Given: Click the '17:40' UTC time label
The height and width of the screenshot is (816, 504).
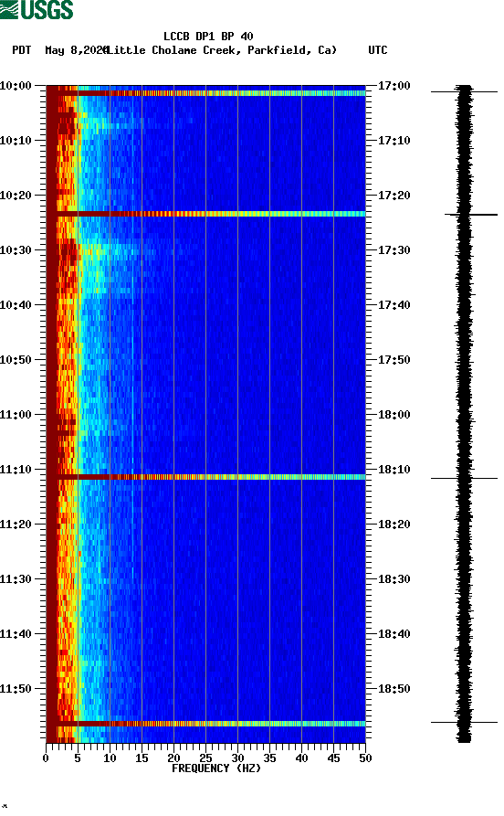Looking at the screenshot, I should tap(394, 304).
